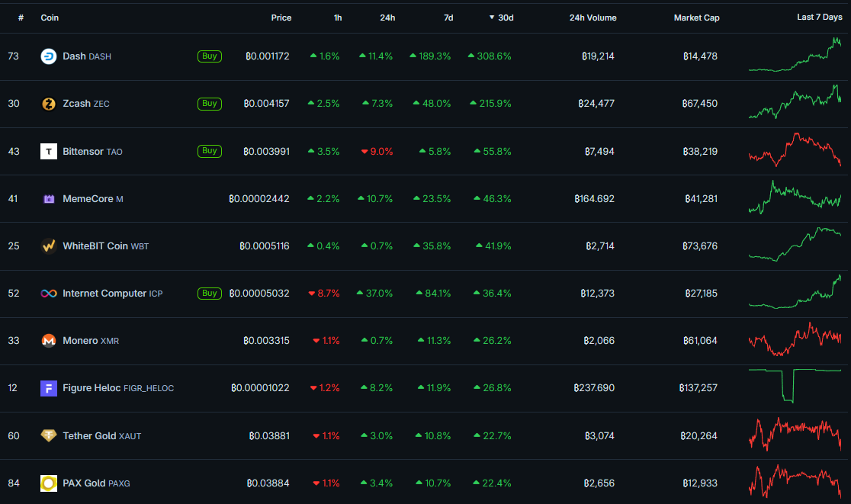Viewport: 851px width, 504px height.
Task: Click the Dash coin logo icon
Action: tap(49, 56)
